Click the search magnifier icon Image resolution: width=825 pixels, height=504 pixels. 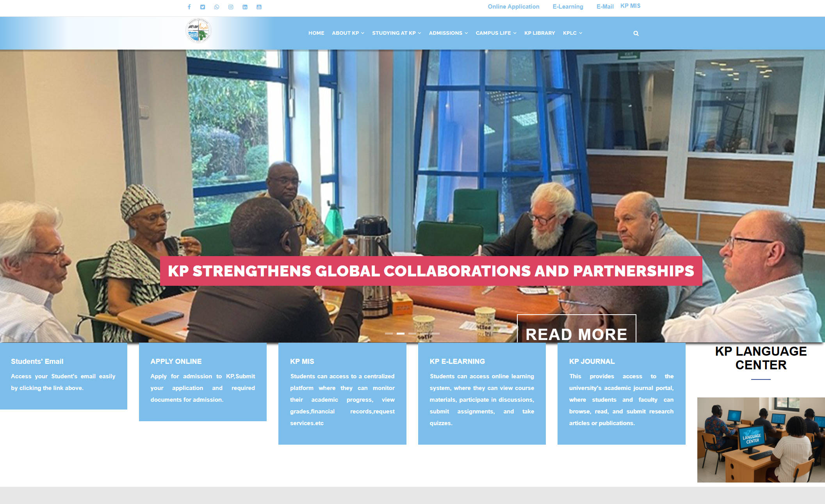(636, 34)
